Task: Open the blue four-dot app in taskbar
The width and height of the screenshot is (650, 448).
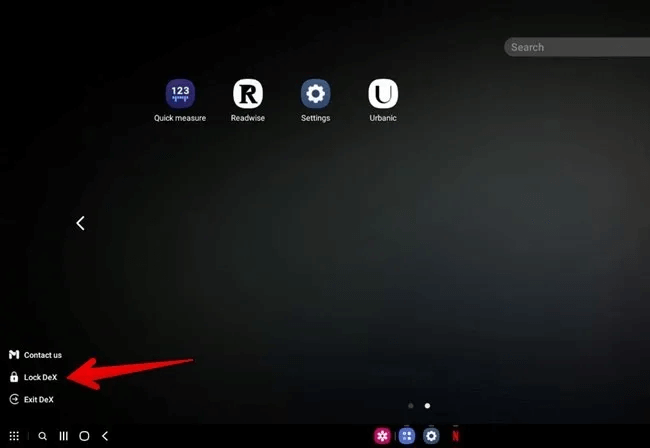Action: click(x=407, y=436)
